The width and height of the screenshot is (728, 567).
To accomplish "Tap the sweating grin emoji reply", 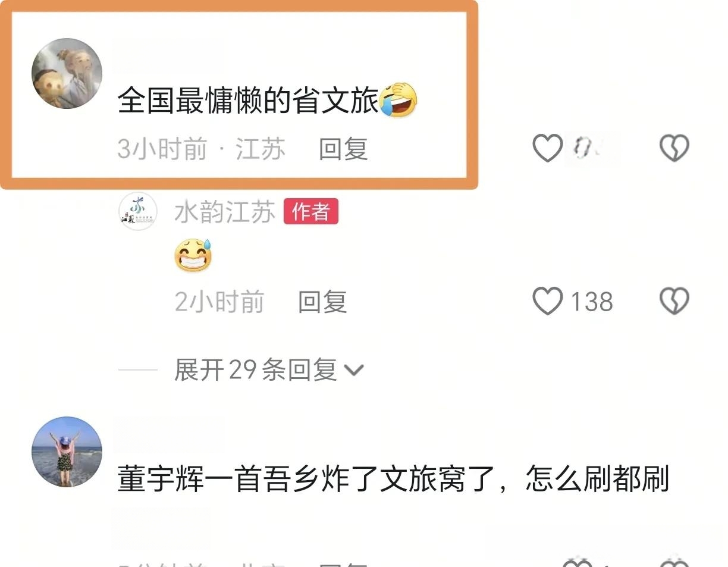I will coord(193,255).
